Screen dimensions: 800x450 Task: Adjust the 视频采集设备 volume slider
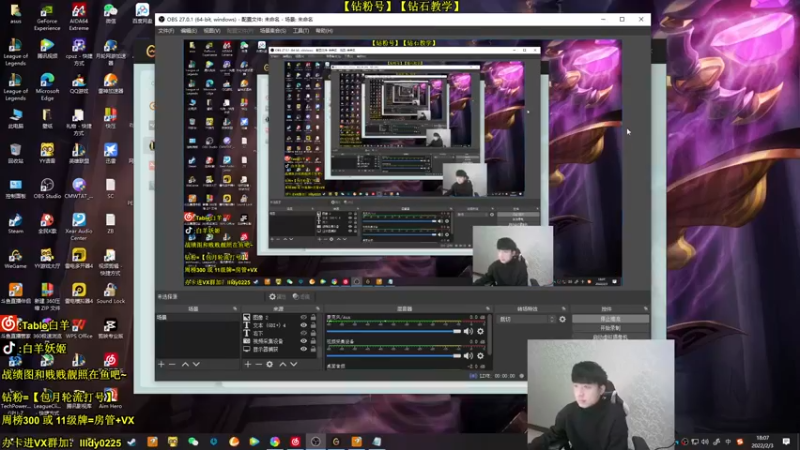(x=393, y=356)
